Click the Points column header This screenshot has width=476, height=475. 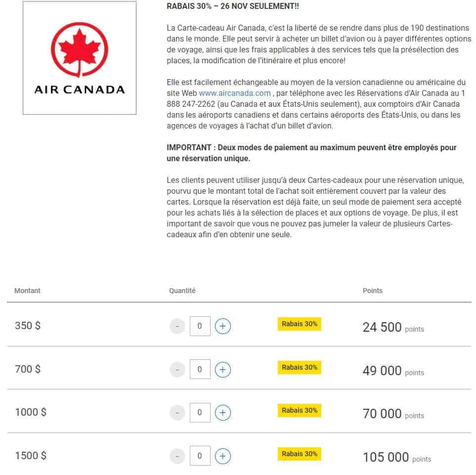(372, 291)
